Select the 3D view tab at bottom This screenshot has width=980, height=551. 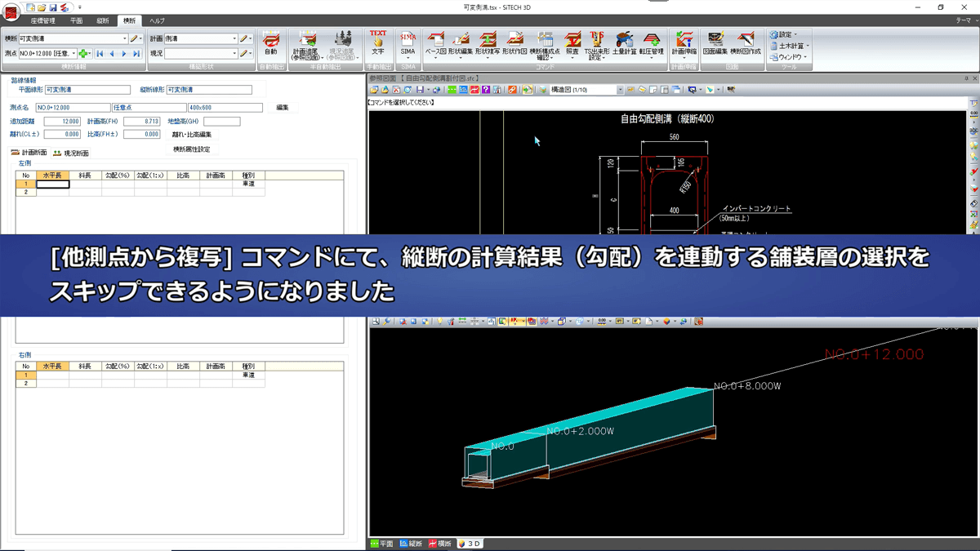coord(470,544)
